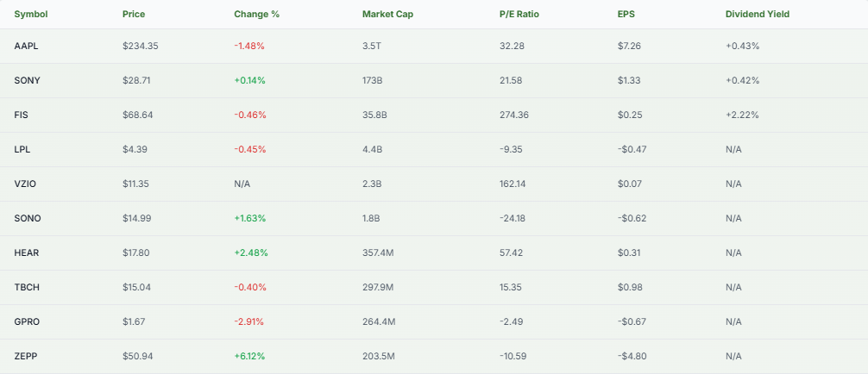
Task: Click the LPL ticker symbol
Action: click(x=22, y=149)
